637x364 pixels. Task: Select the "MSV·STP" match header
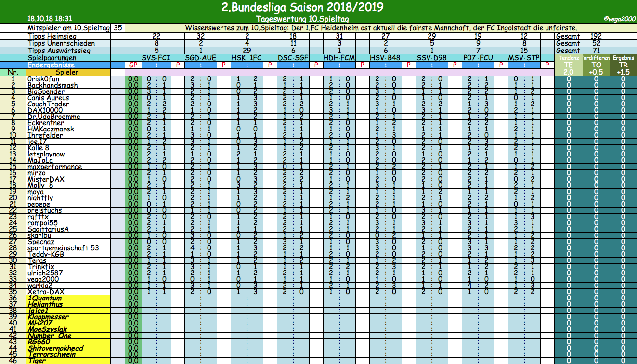coord(523,58)
